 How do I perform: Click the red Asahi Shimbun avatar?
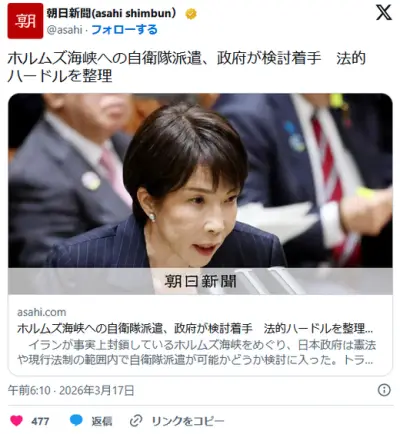point(25,21)
